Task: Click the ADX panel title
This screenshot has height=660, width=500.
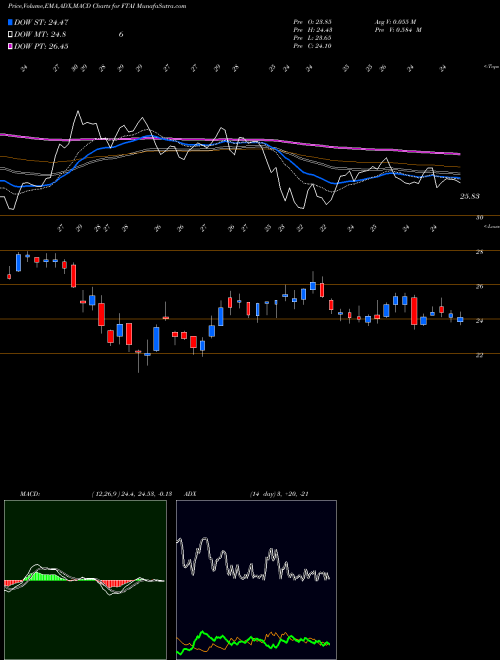Action: click(x=191, y=494)
